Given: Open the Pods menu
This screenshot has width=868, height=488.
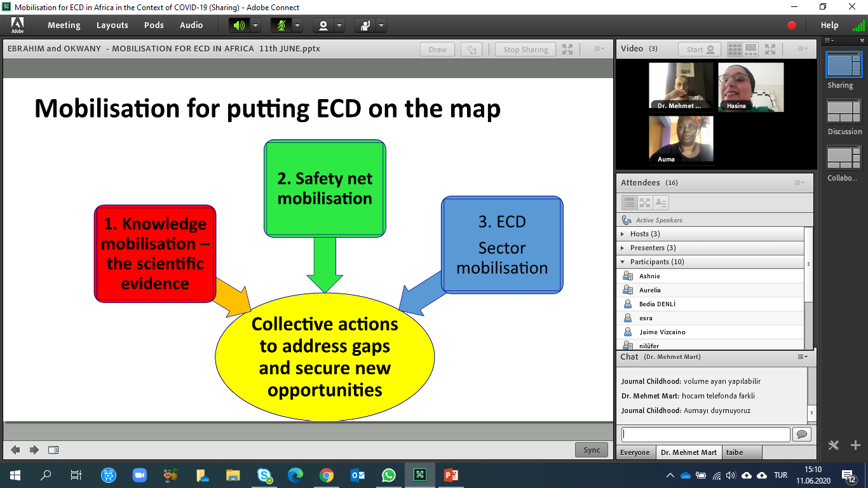Looking at the screenshot, I should [154, 25].
